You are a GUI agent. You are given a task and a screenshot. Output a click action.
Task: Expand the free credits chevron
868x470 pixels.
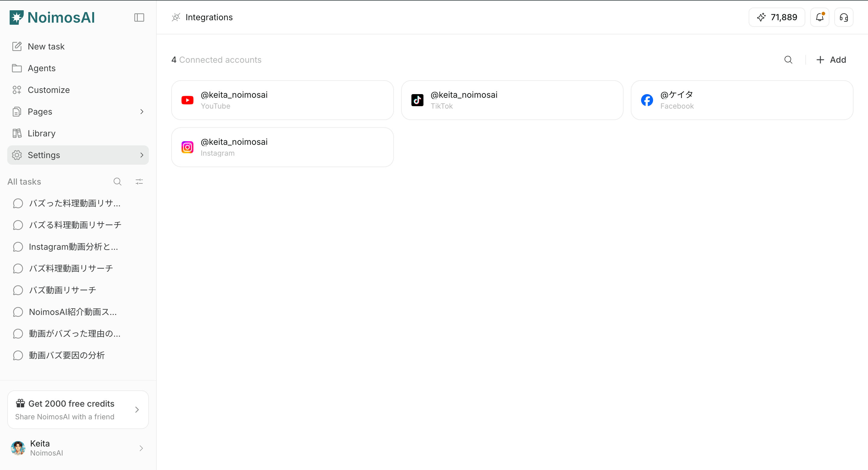[x=137, y=410]
